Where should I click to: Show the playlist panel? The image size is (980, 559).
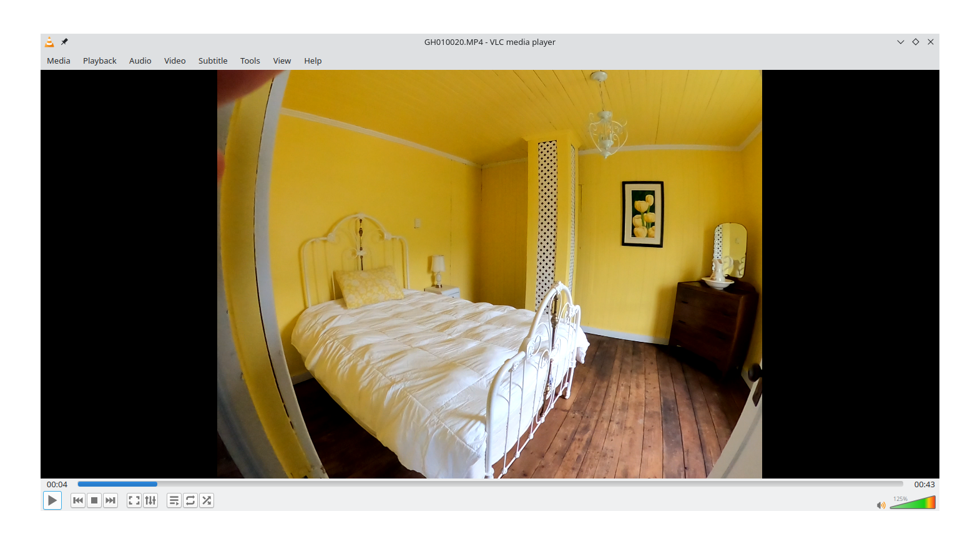click(174, 500)
